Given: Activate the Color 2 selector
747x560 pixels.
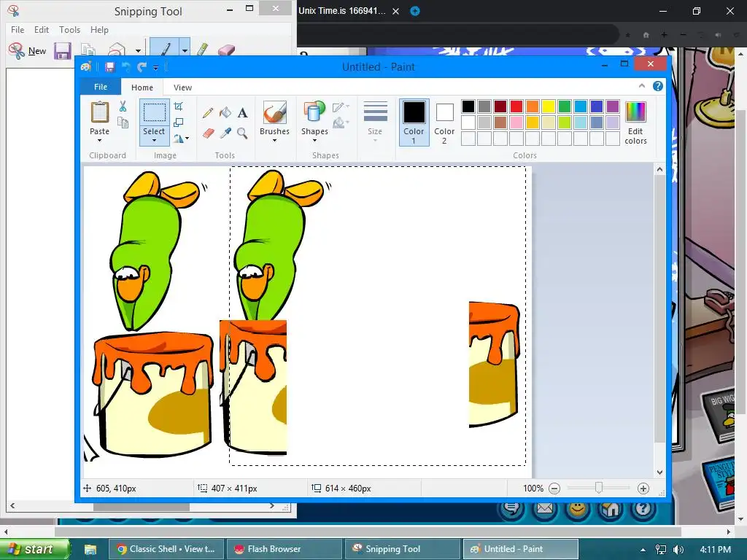Looking at the screenshot, I should point(444,122).
